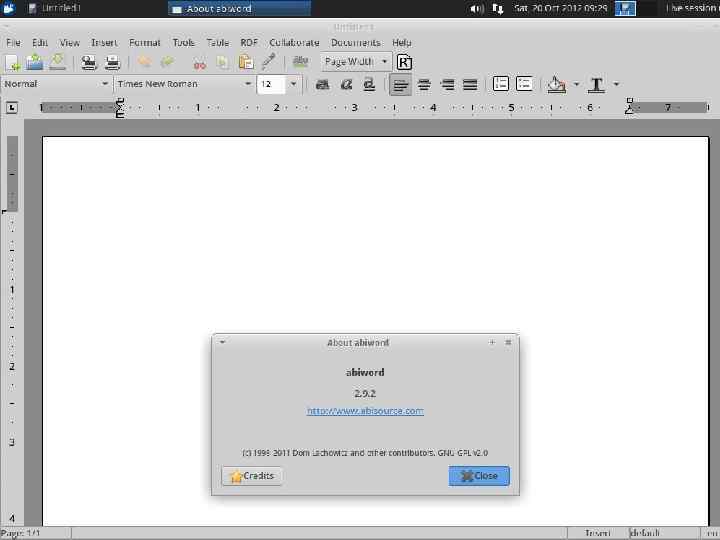Enable right alignment
This screenshot has height=540, width=720.
[x=447, y=84]
